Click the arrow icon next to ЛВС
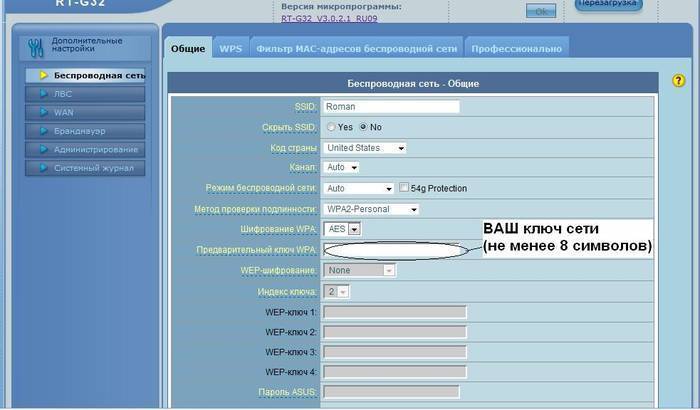 43,94
